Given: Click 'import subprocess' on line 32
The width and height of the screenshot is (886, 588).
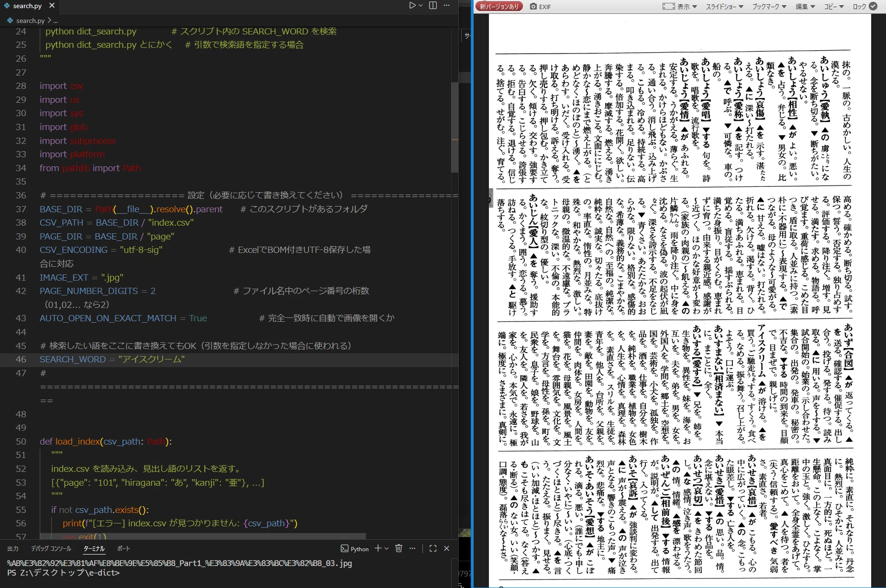Looking at the screenshot, I should click(x=78, y=141).
